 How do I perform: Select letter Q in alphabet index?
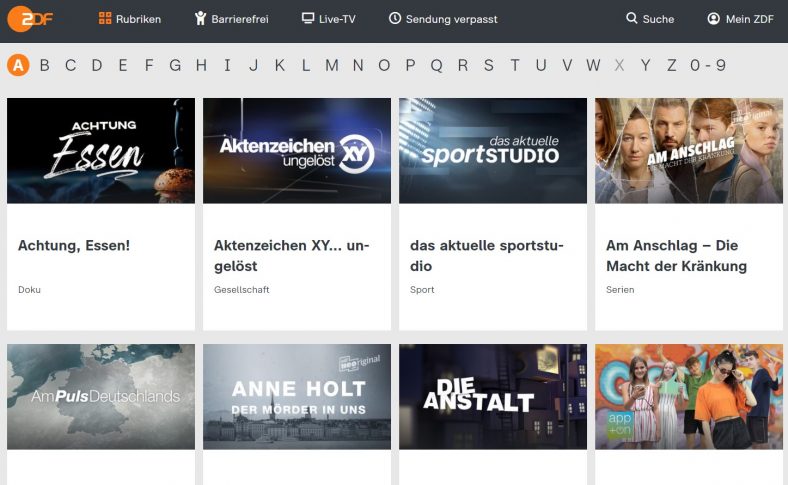point(437,65)
